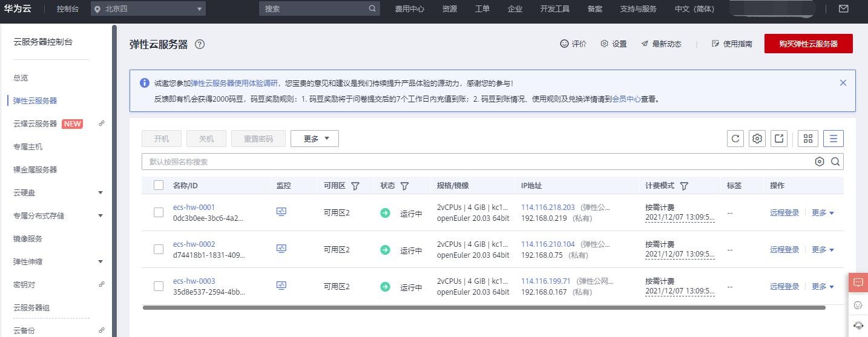
Task: Switch to list view
Action: click(833, 139)
